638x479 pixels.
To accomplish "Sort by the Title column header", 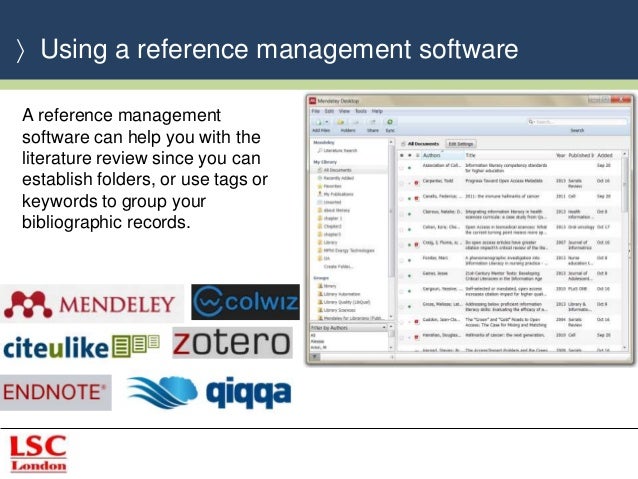I will tap(509, 155).
